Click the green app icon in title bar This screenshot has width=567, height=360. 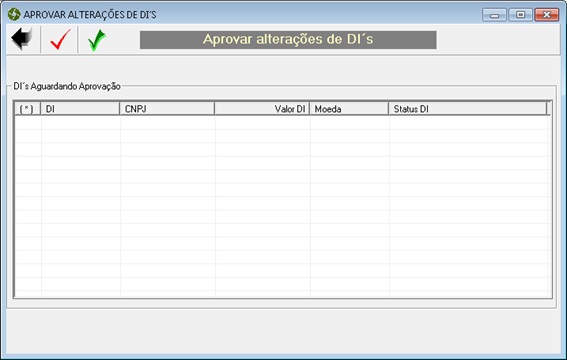click(14, 14)
